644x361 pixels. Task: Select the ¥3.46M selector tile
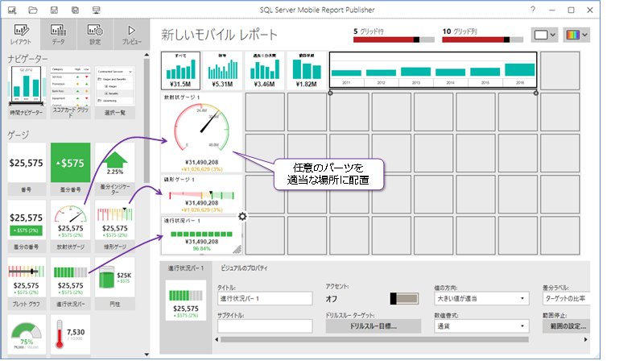click(265, 70)
